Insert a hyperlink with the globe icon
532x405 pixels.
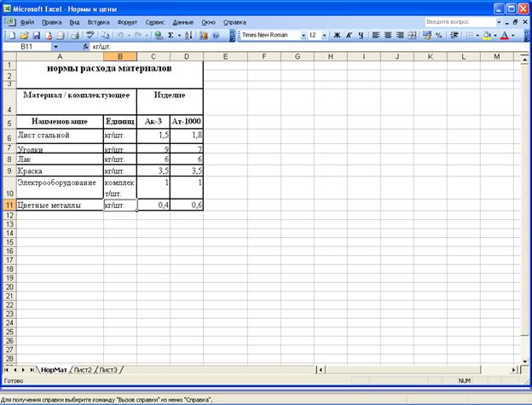pos(158,35)
